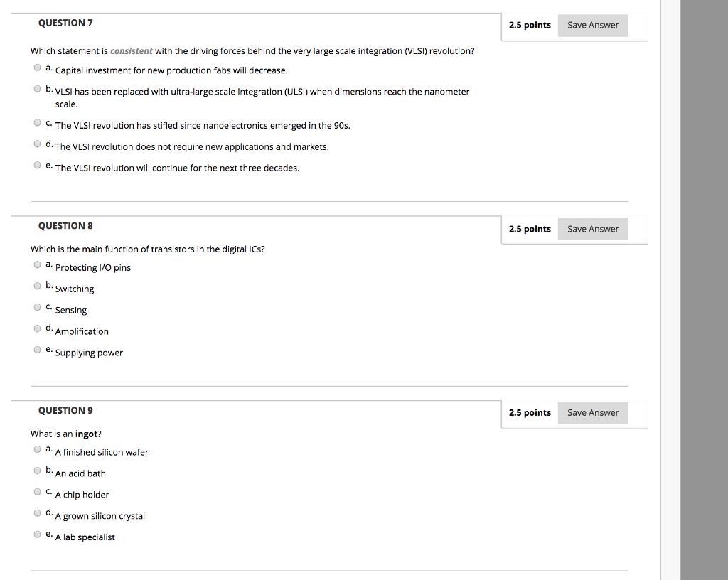
Task: Select the Switching answer
Action: pyautogui.click(x=37, y=286)
